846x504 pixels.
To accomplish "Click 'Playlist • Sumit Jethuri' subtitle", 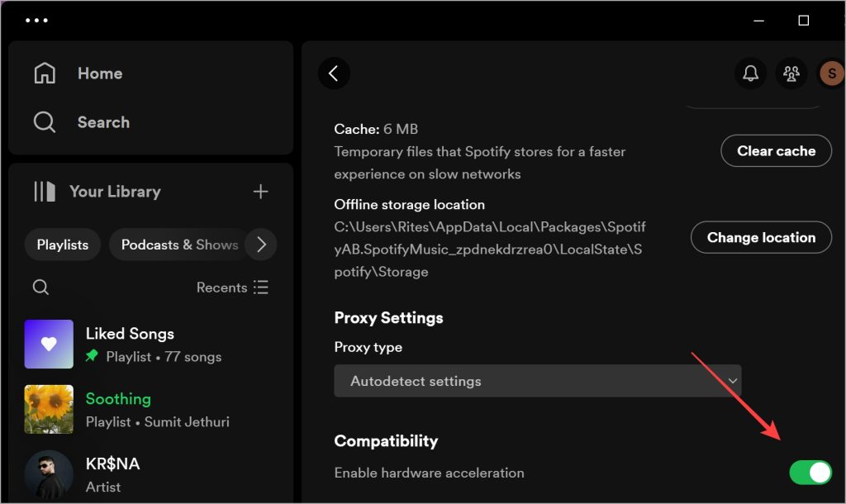I will [x=158, y=422].
